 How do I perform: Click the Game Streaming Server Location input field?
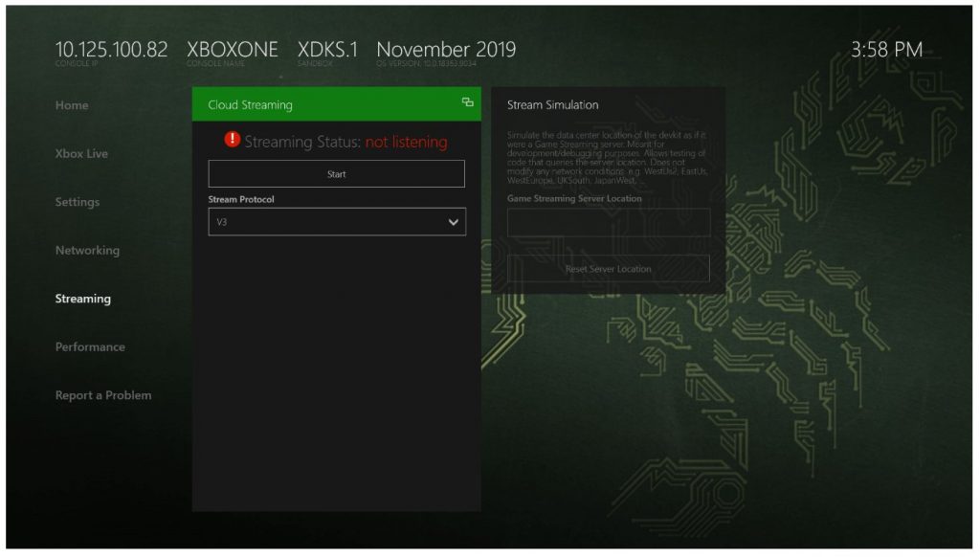608,222
